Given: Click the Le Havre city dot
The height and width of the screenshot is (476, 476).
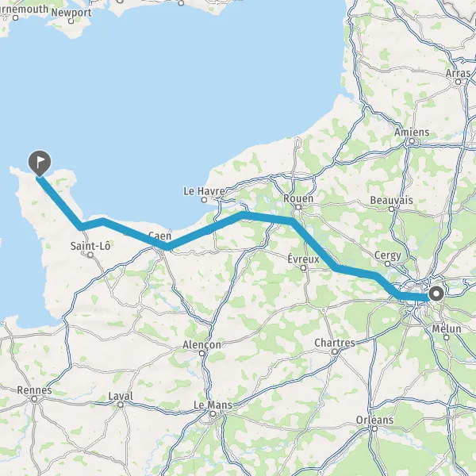Looking at the screenshot, I should pos(205,199).
